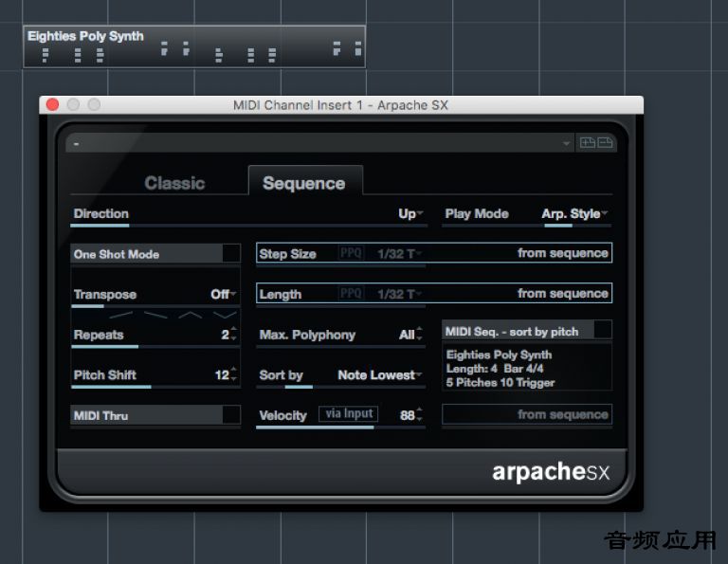This screenshot has height=564, width=728.
Task: Adjust the Repeats value stepper
Action: pyautogui.click(x=233, y=335)
